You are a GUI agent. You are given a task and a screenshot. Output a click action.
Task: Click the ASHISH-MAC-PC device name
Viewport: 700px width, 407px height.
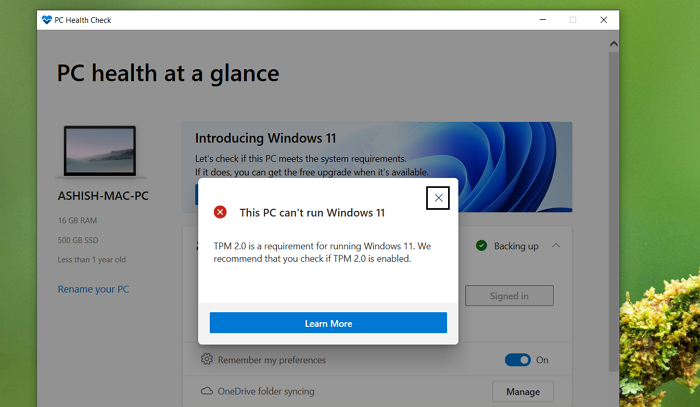(103, 196)
